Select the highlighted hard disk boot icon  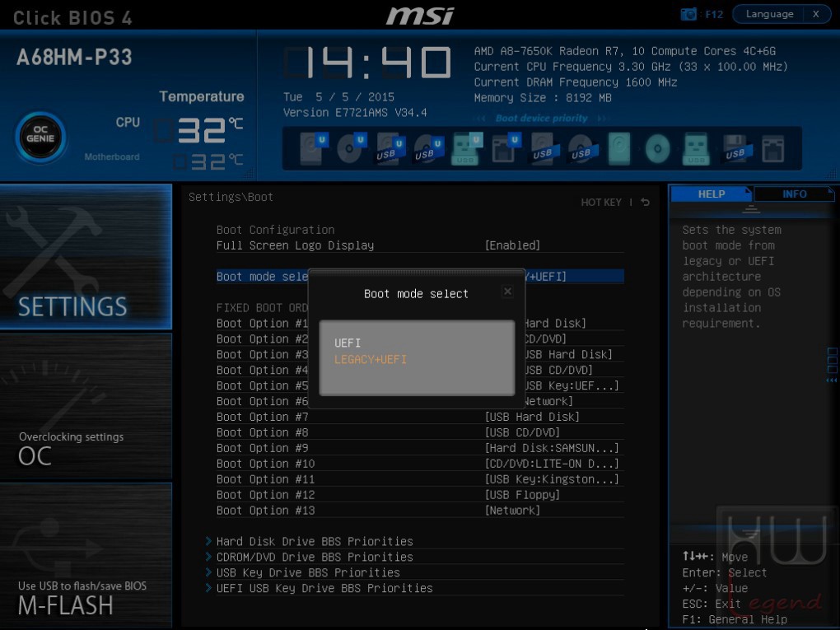[619, 148]
